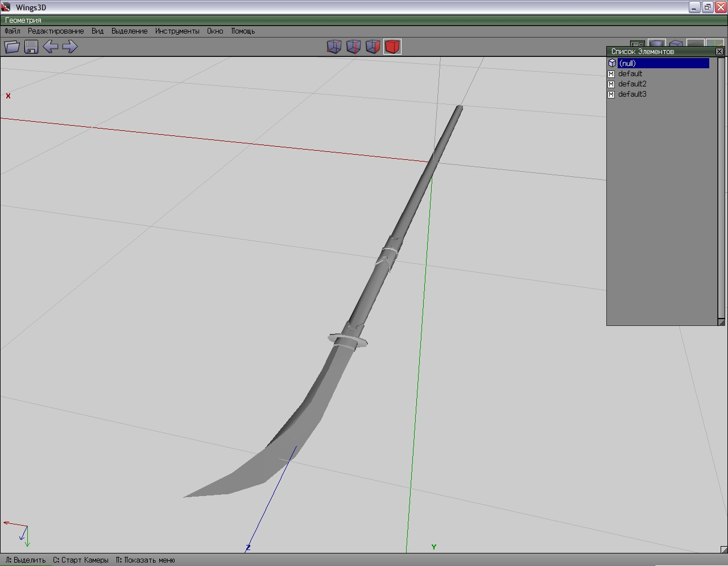Close the Список Элементов panel
The width and height of the screenshot is (728, 566).
[719, 51]
